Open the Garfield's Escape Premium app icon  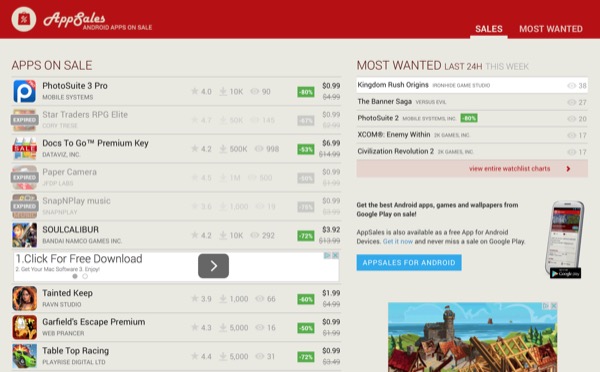[x=24, y=328]
